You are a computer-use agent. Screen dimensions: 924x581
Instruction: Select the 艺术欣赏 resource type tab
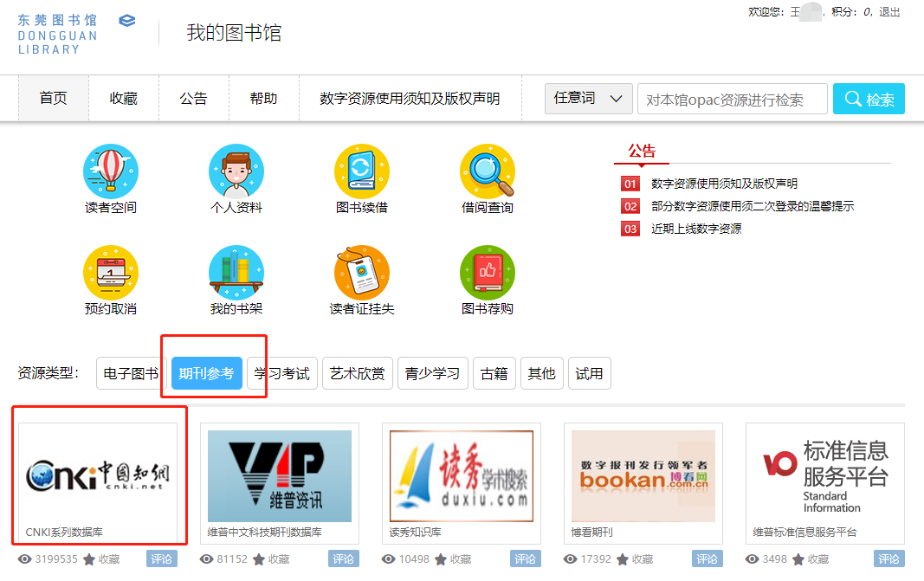click(x=358, y=373)
